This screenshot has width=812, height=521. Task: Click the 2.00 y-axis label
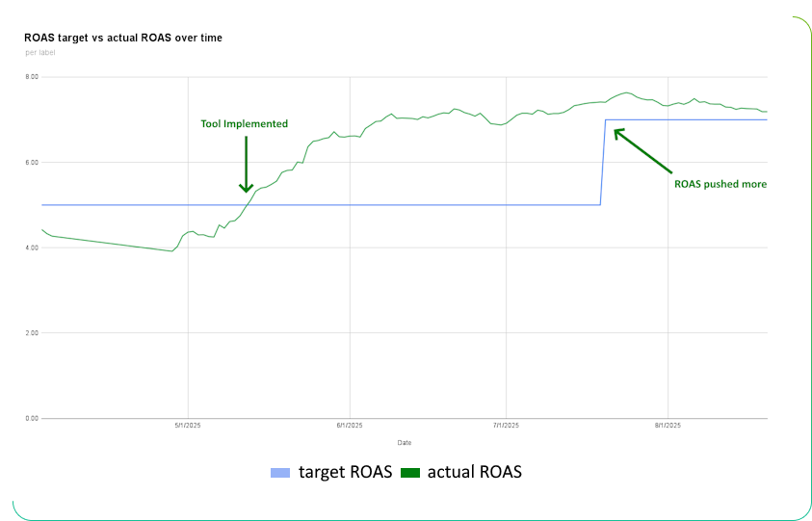point(32,333)
